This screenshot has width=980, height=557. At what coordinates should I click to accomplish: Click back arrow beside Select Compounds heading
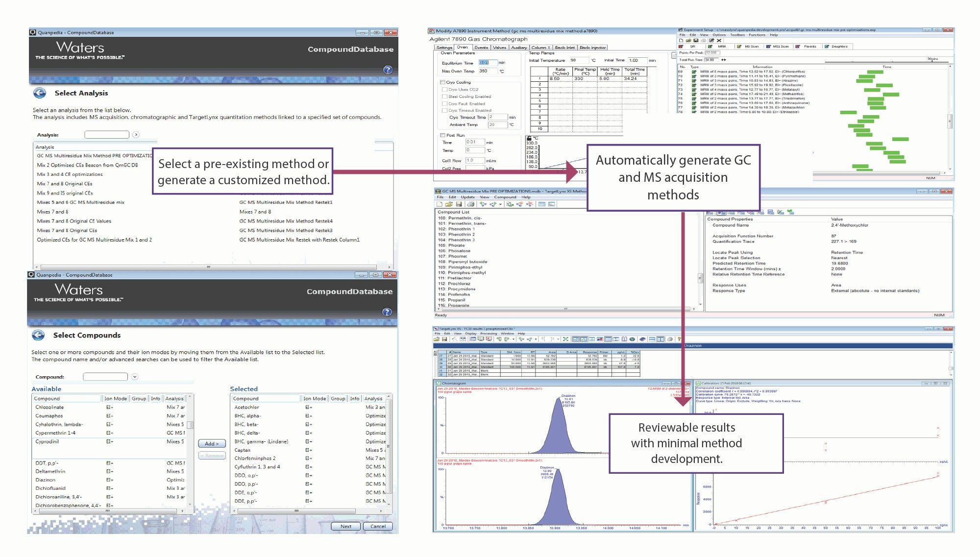[38, 335]
